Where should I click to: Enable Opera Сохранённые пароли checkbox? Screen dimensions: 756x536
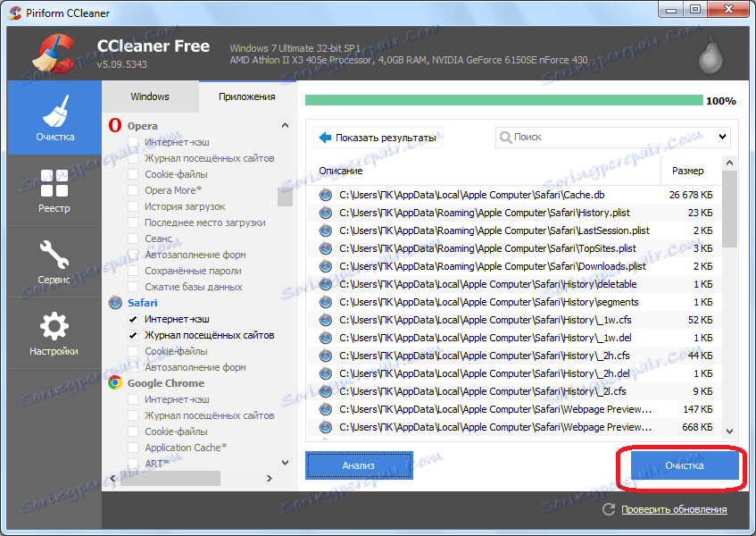coord(133,271)
